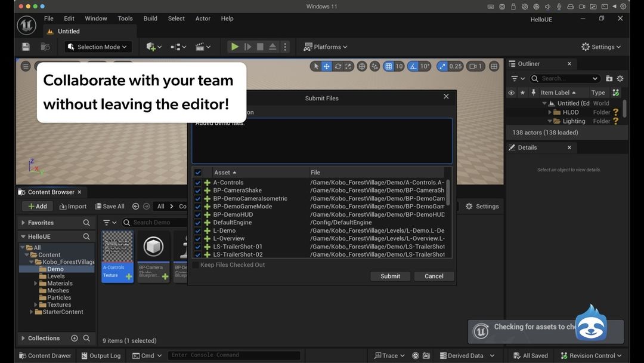Click the Stop simulation button
The image size is (644, 363).
260,47
